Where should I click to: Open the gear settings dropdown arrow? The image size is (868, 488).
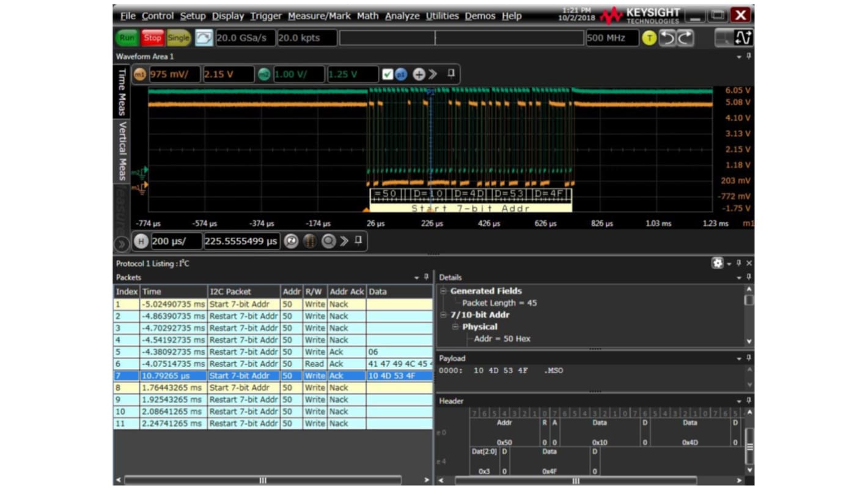click(729, 264)
